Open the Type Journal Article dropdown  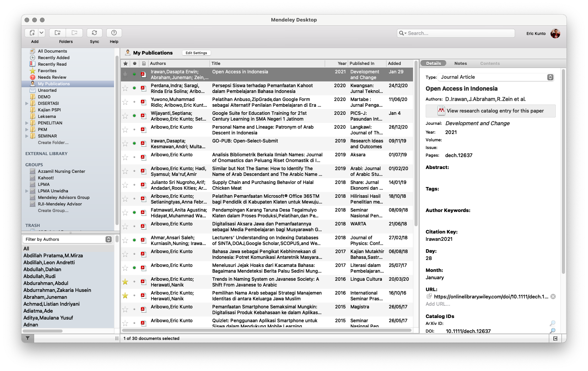[496, 77]
